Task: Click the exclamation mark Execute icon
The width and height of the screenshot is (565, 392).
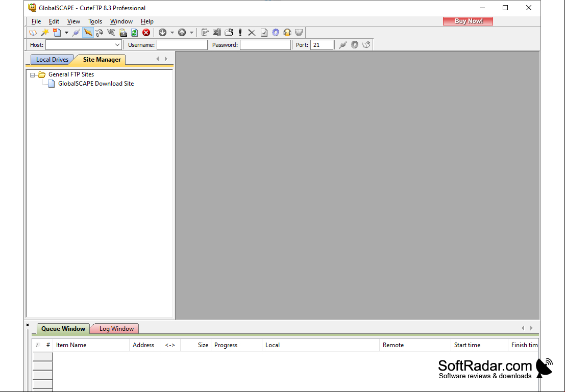Action: [x=240, y=33]
